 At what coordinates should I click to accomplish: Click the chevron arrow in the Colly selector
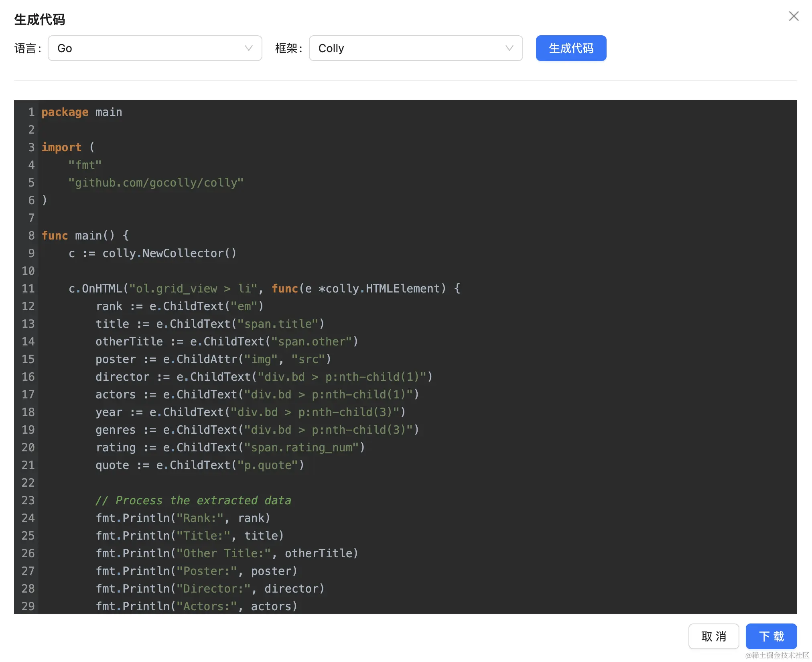click(x=509, y=48)
